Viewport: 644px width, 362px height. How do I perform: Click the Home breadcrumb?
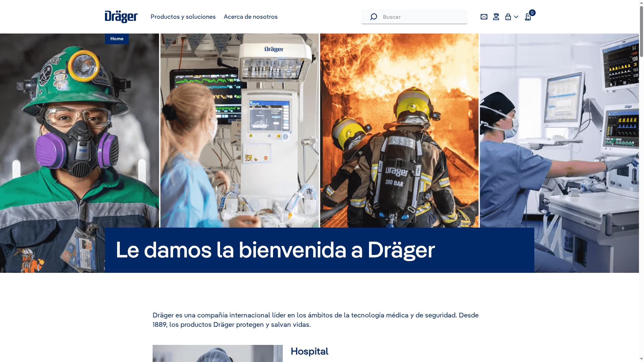(117, 39)
